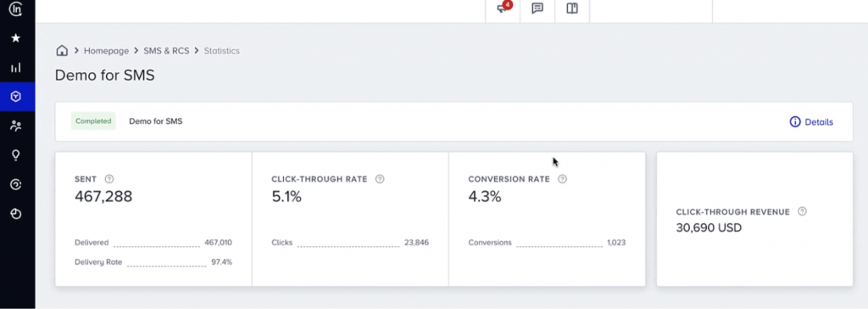Open lightbulb sidebar icon

(x=16, y=155)
